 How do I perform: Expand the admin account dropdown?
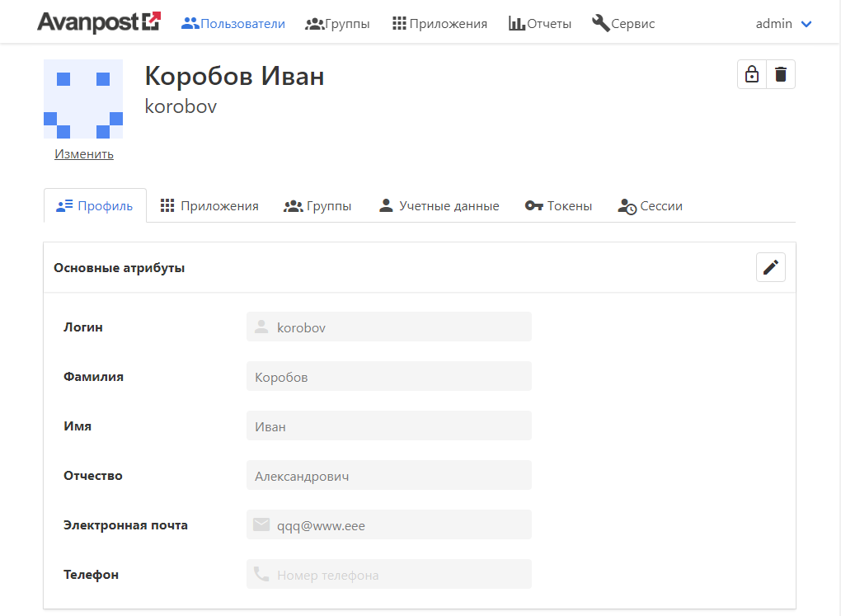click(783, 24)
